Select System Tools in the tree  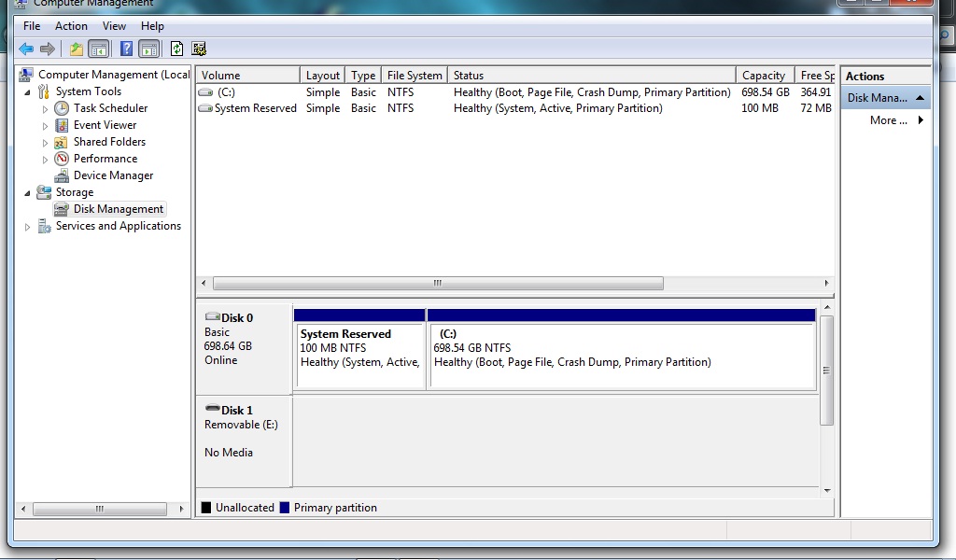89,91
